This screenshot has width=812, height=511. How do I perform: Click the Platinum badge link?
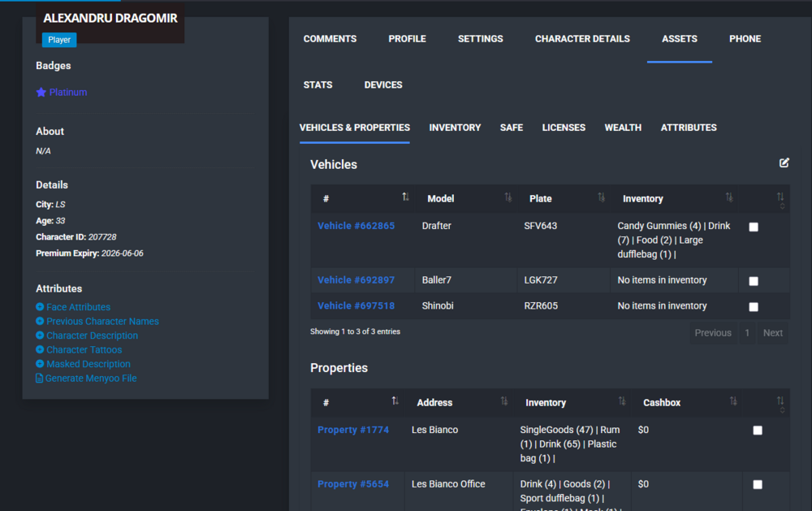(x=68, y=93)
